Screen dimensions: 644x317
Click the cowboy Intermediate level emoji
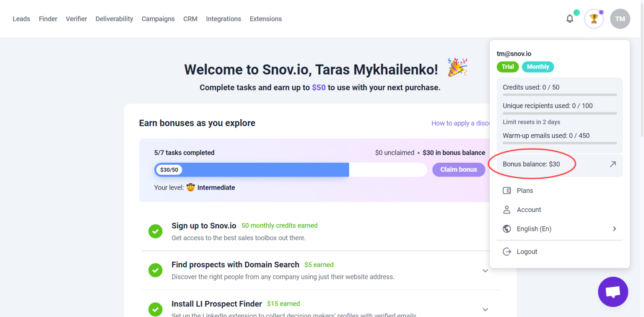pos(190,187)
